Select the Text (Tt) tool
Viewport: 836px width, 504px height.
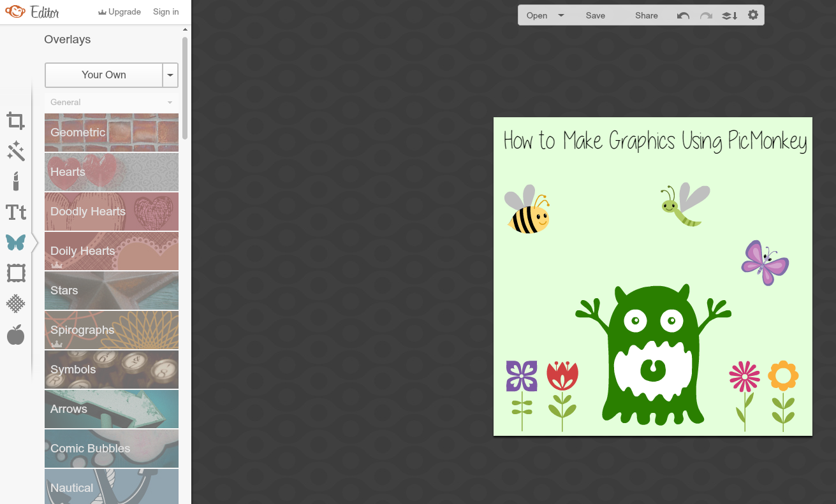pyautogui.click(x=16, y=212)
